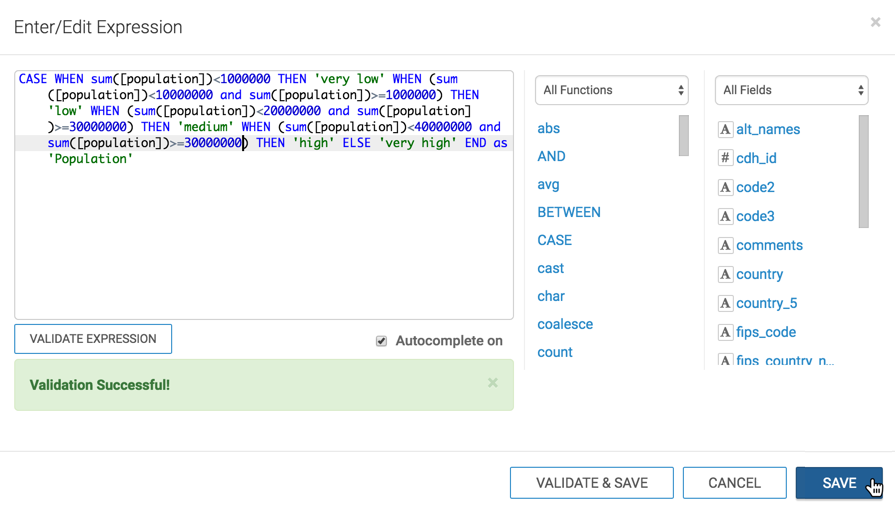Click the functions list scrollbar

684,136
